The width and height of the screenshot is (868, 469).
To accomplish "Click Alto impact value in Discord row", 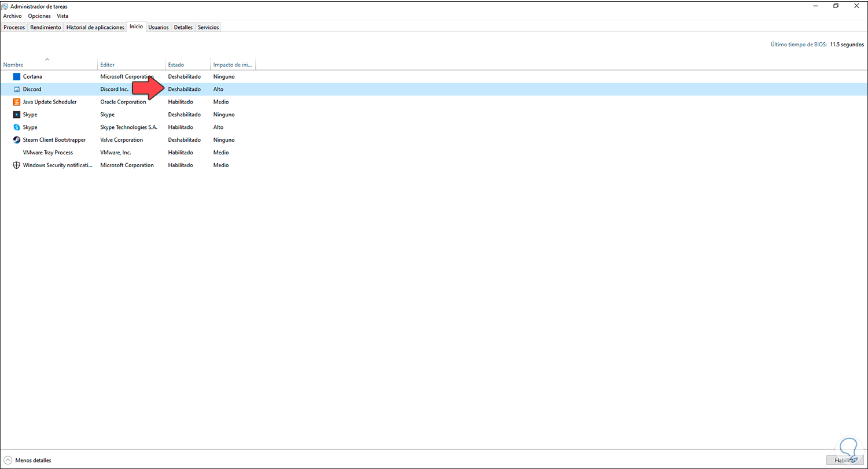I will click(x=218, y=89).
